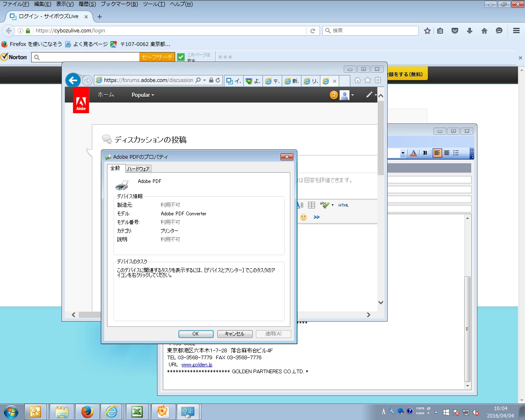Open the pencil create-content menu
This screenshot has width=525, height=420.
click(x=371, y=95)
